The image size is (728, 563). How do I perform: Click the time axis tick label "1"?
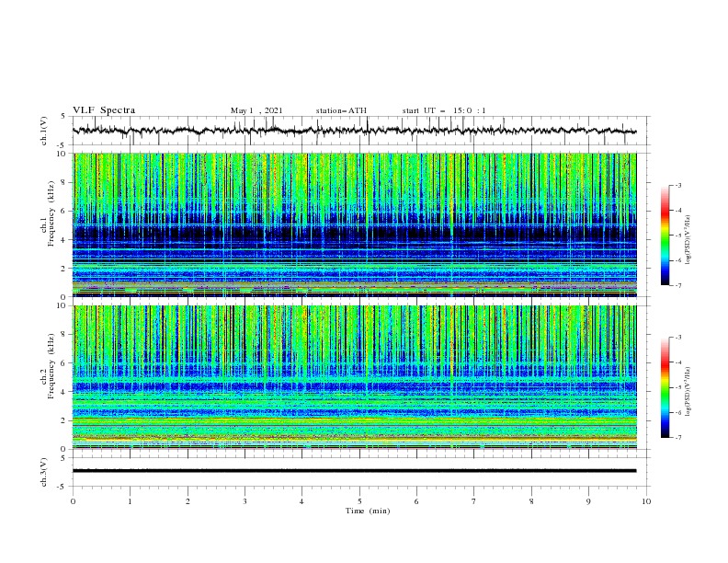[x=130, y=501]
